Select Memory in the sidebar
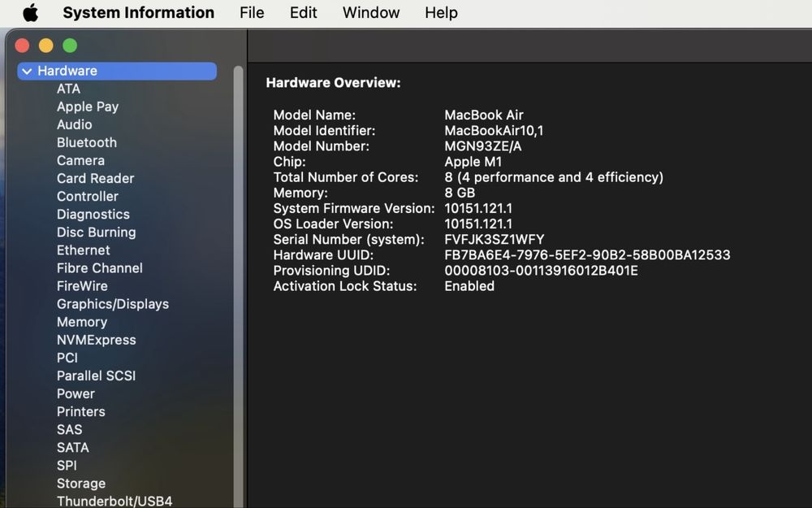This screenshot has height=508, width=812. [x=82, y=322]
